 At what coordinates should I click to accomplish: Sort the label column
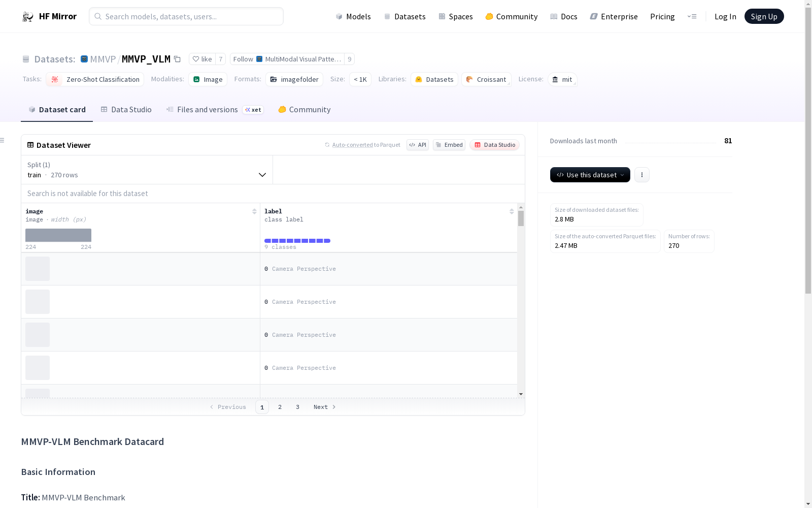point(512,211)
